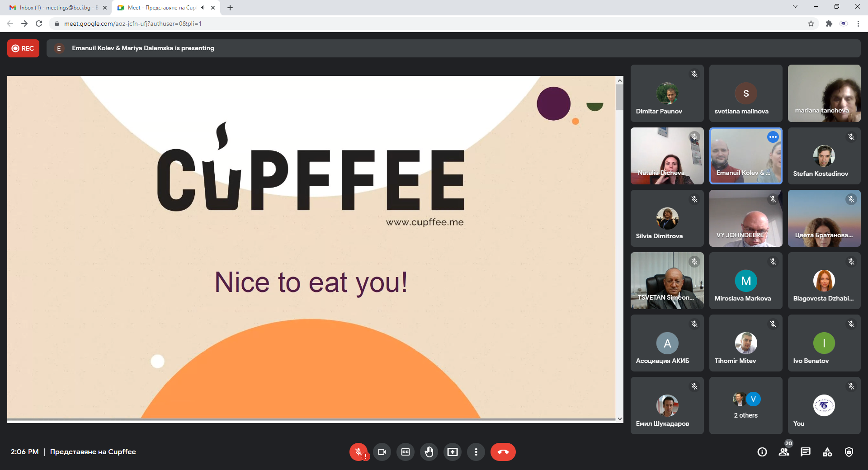Click the muted mic icon on Dimitar Paunov
Screen dimensions: 868x470
pos(694,74)
